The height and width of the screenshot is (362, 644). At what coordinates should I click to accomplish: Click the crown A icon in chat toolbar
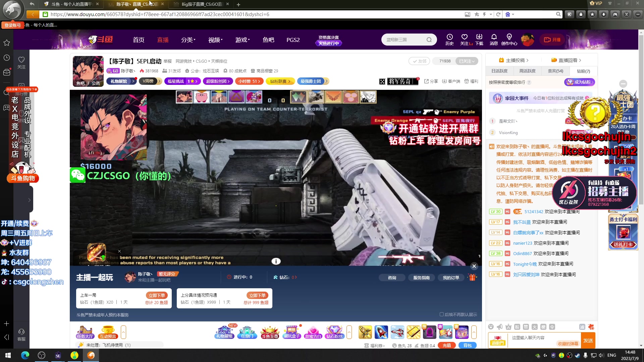[x=508, y=327]
